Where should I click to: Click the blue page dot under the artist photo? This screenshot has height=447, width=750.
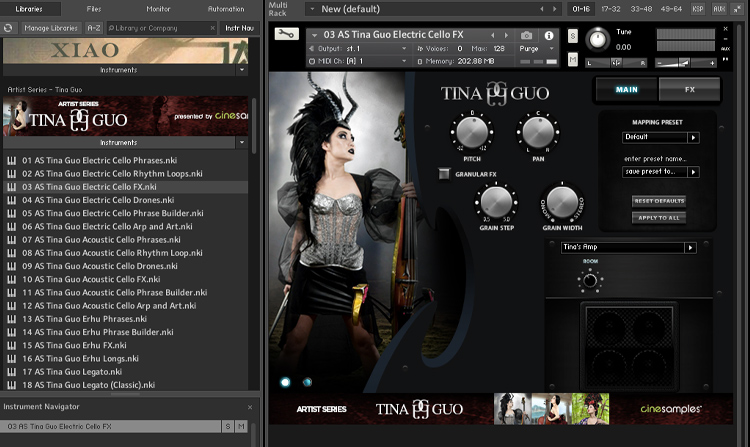pyautogui.click(x=308, y=382)
